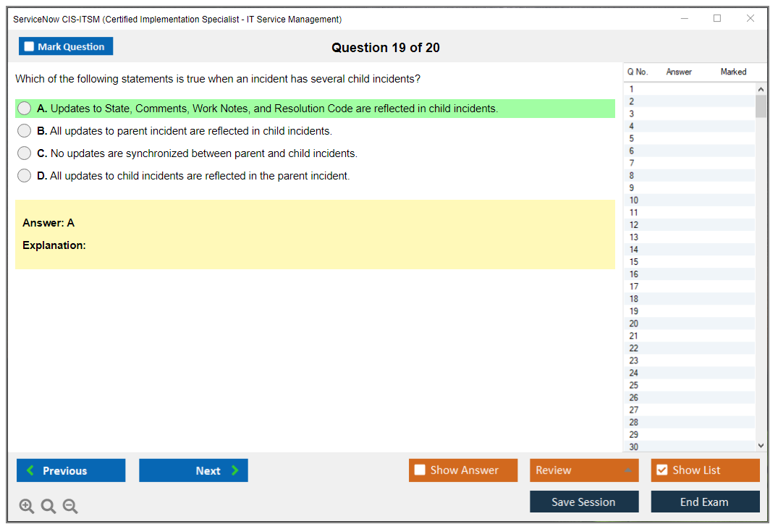Advance with the Next button
Screen dimensions: 778x532
point(193,470)
